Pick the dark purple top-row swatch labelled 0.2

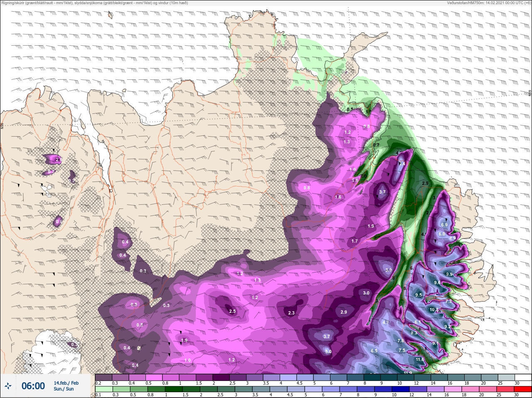click(103, 377)
